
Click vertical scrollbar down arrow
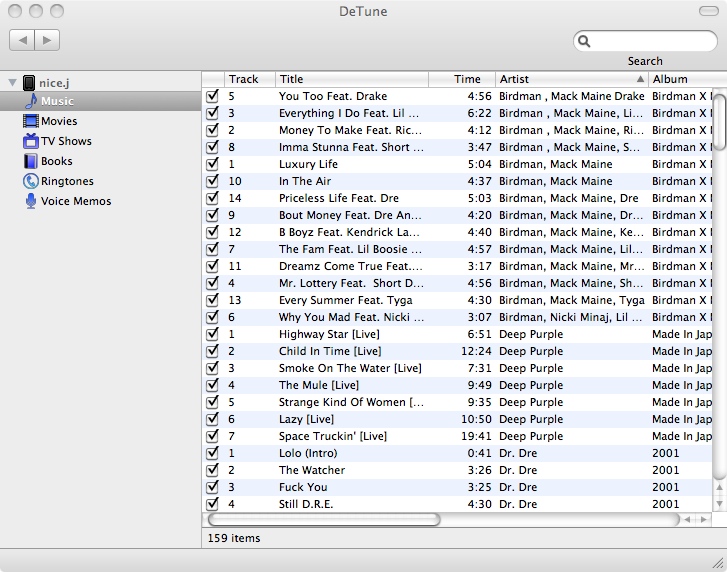click(719, 504)
